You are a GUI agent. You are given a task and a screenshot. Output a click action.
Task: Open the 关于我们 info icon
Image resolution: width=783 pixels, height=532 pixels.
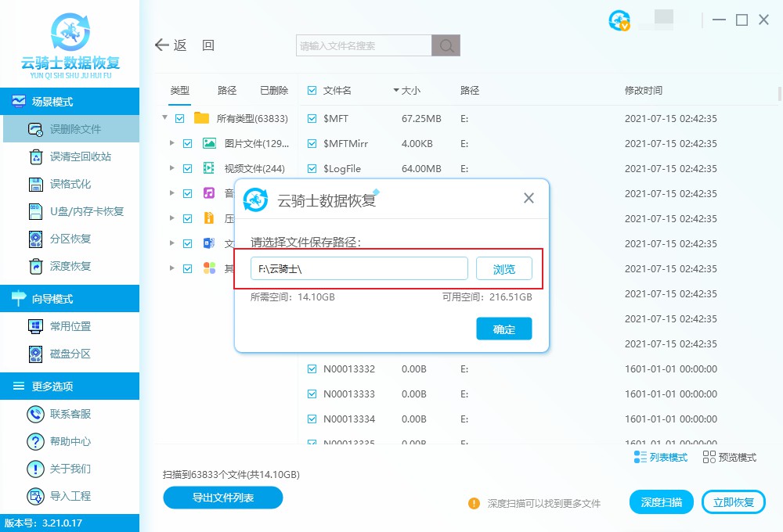tap(35, 469)
